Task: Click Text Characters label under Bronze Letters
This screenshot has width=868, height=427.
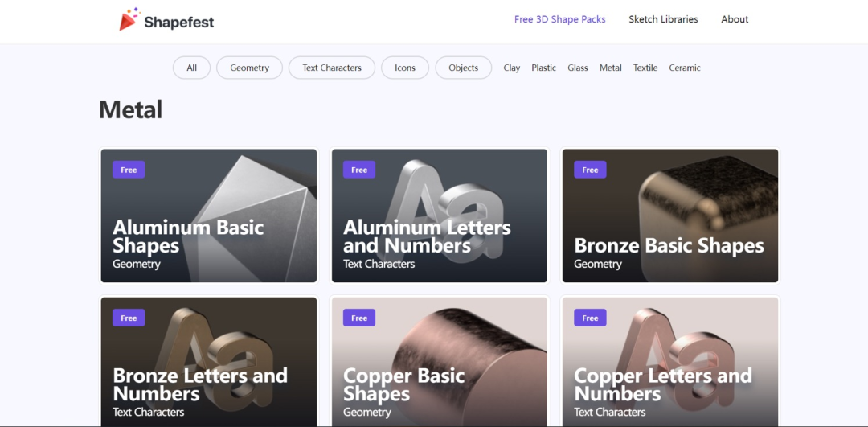Action: pyautogui.click(x=149, y=412)
